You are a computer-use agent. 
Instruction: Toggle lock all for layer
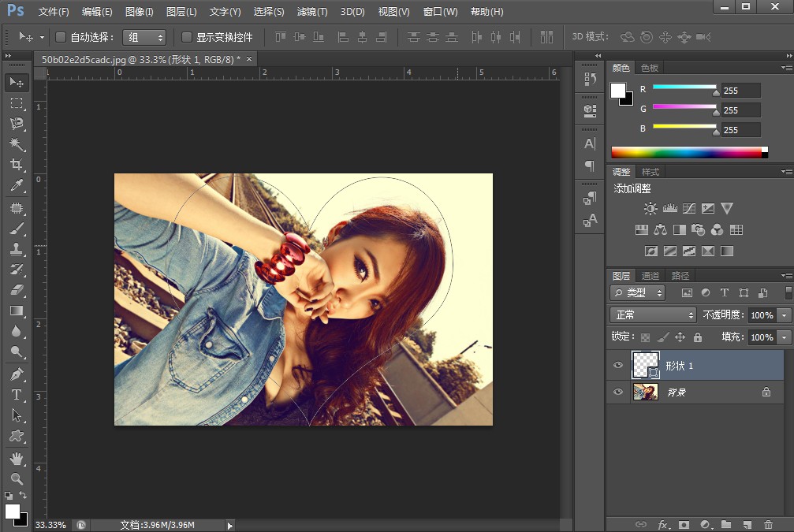click(x=698, y=337)
